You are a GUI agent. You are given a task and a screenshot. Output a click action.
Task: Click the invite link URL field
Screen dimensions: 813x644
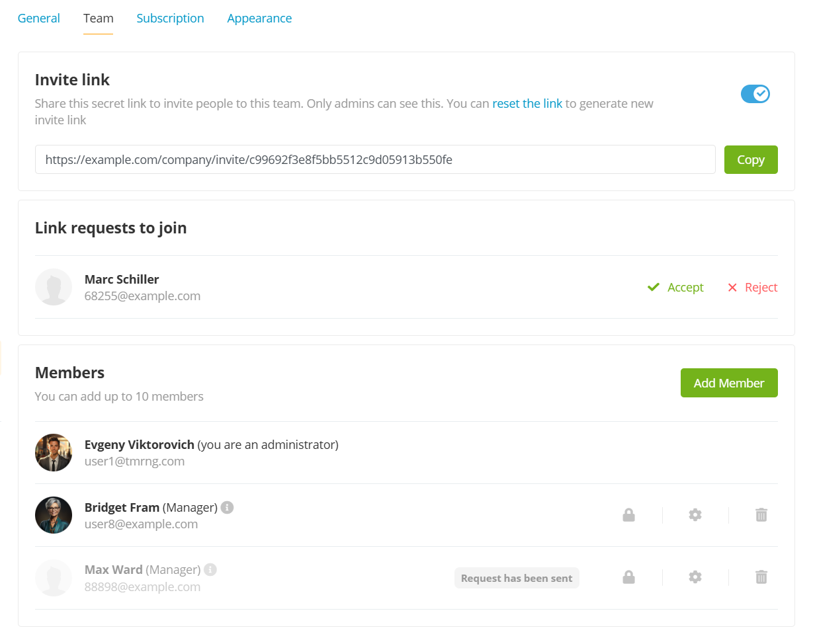pyautogui.click(x=374, y=159)
